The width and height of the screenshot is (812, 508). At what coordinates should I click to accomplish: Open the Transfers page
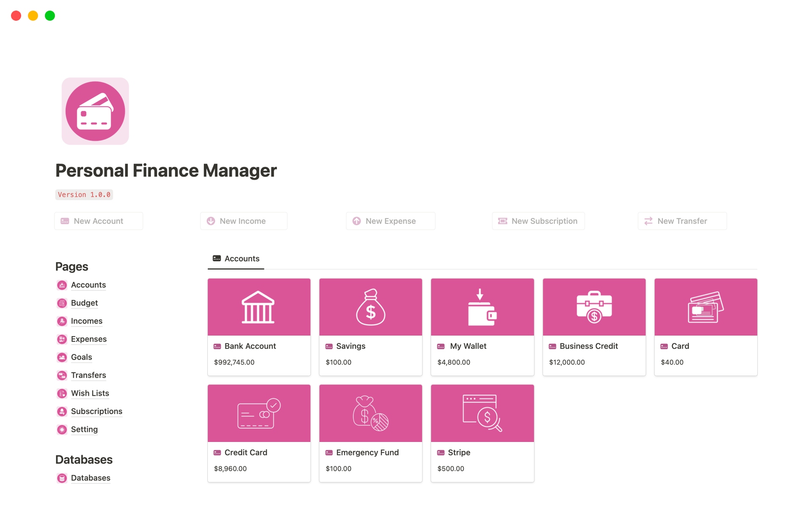tap(88, 375)
